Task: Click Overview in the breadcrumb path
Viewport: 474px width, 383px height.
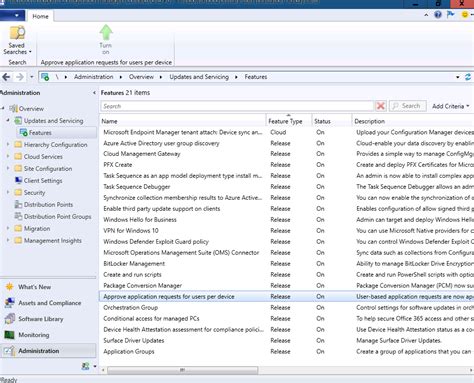Action: [141, 77]
